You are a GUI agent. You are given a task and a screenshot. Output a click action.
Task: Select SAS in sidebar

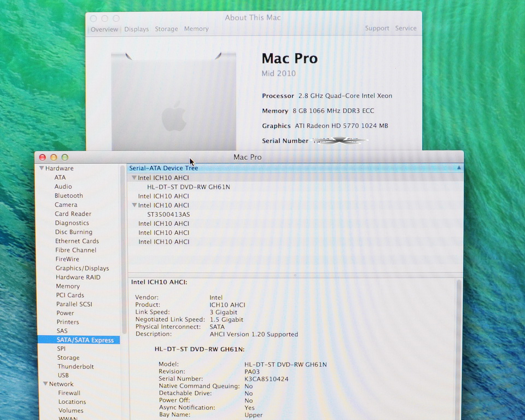[x=62, y=331]
